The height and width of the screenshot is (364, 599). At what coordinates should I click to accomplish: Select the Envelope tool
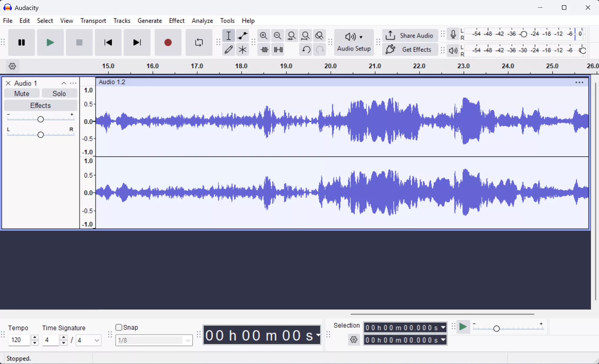point(243,36)
